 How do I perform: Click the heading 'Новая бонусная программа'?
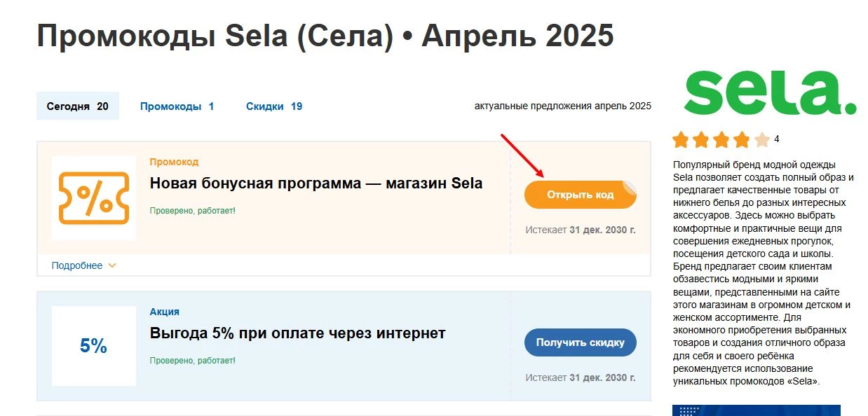315,183
